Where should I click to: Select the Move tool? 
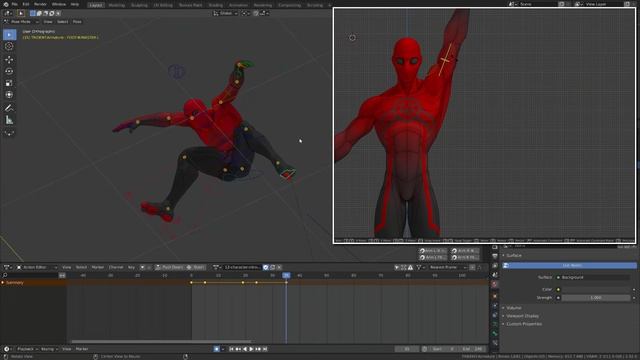(9, 60)
